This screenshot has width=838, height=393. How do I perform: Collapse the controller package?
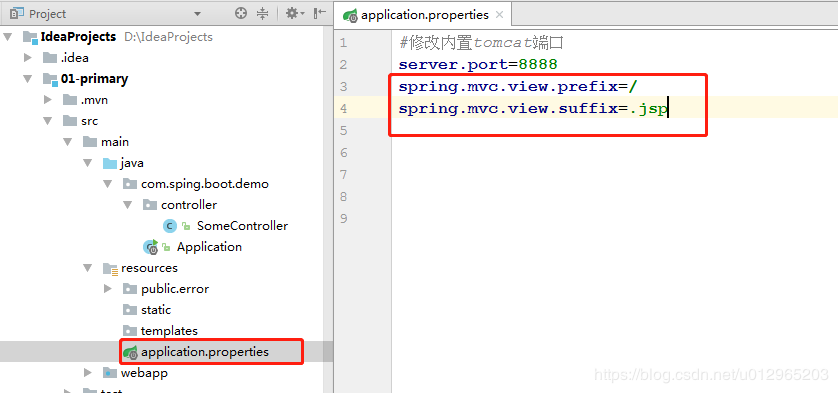pyautogui.click(x=128, y=205)
